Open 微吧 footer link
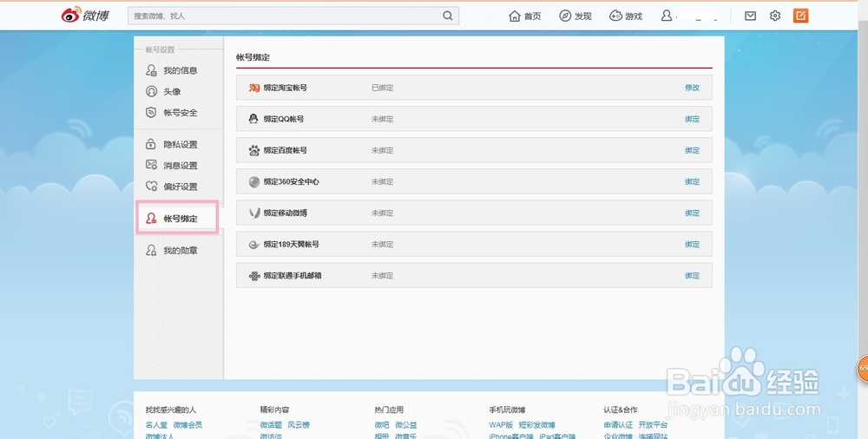The height and width of the screenshot is (439, 868). point(381,425)
